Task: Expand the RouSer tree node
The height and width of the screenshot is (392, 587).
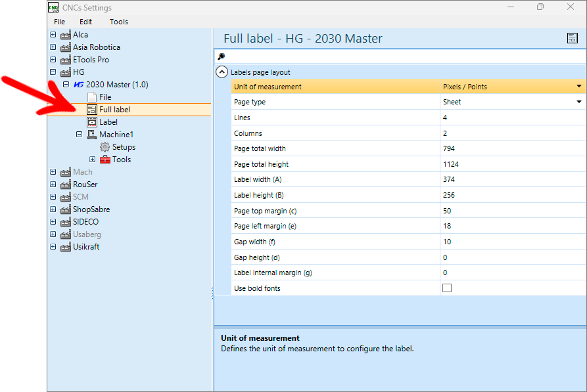Action: [x=53, y=185]
